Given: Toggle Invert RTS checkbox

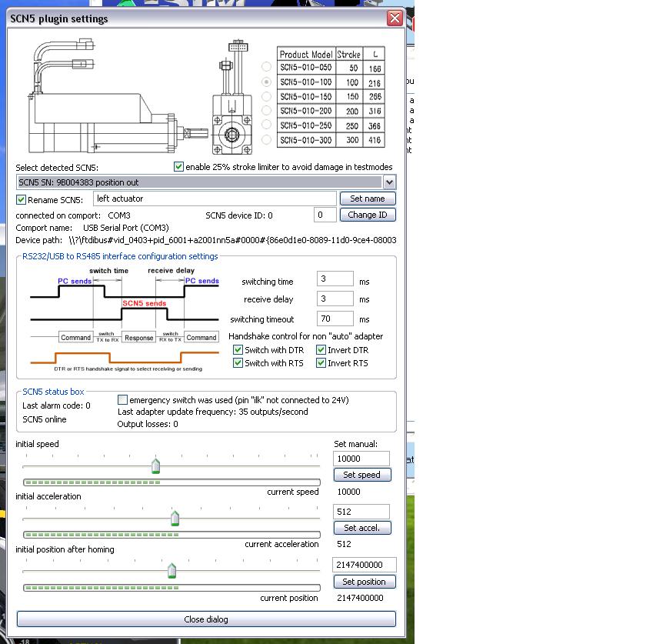Looking at the screenshot, I should point(321,363).
